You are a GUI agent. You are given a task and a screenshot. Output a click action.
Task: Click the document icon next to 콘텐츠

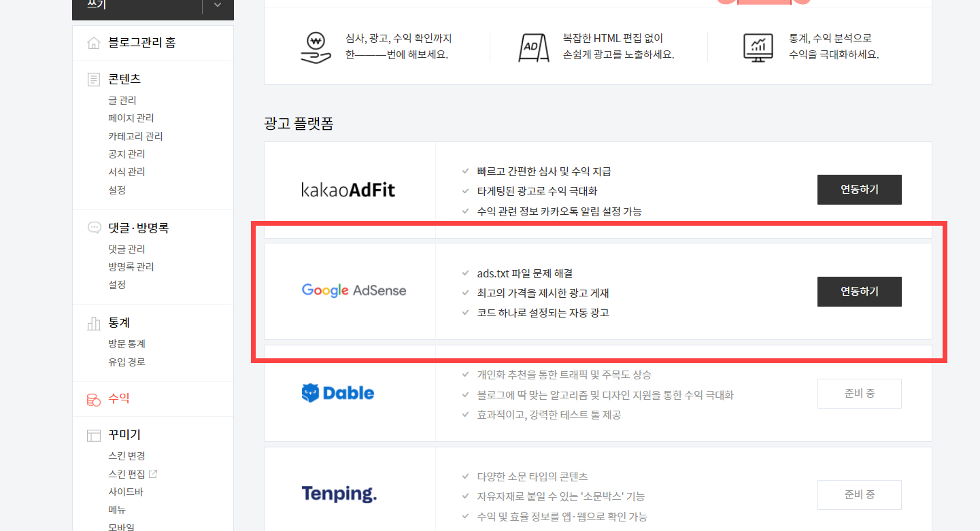(94, 80)
